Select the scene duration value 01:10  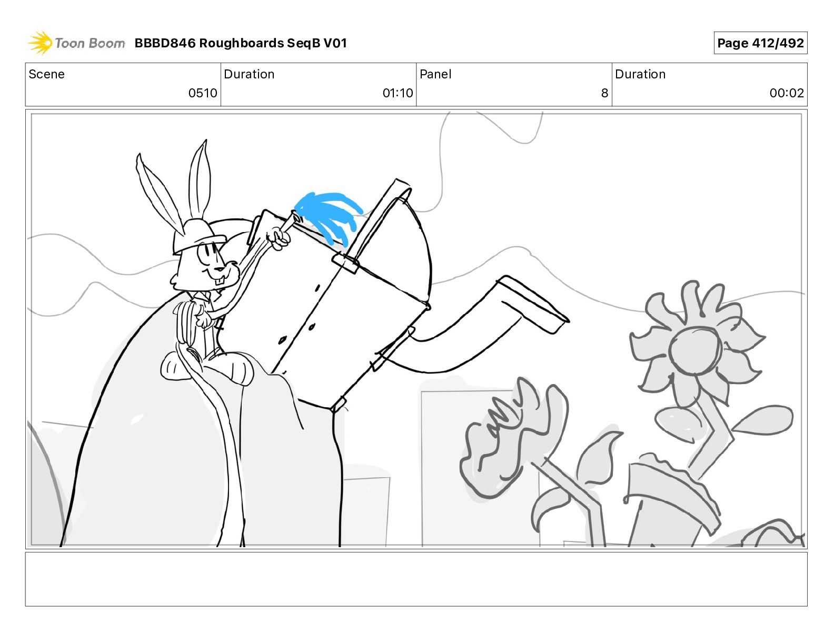398,93
